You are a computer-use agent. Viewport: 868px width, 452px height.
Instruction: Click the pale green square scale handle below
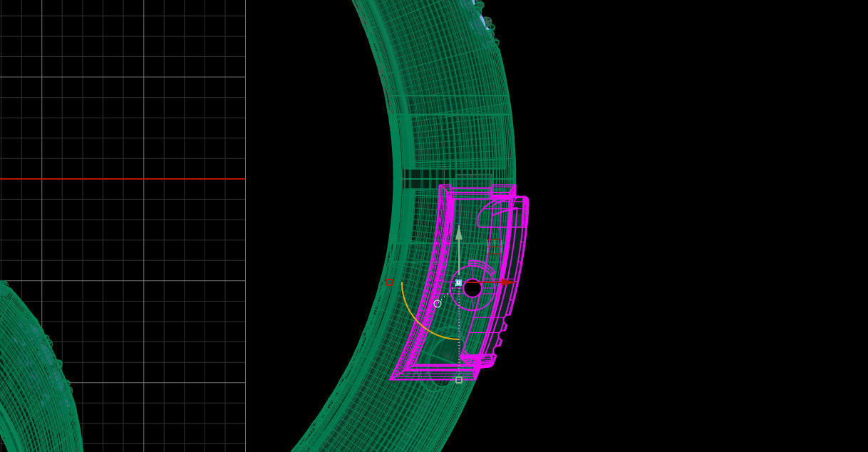pyautogui.click(x=459, y=380)
